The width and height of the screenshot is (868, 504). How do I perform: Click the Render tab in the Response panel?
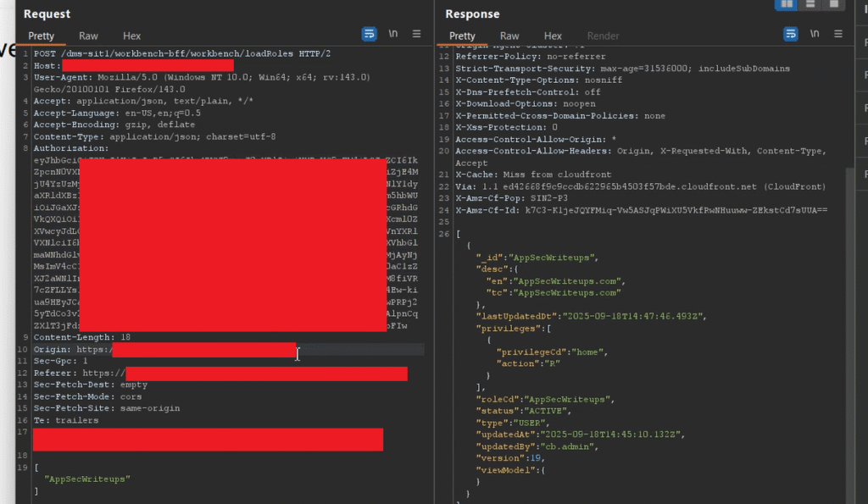pyautogui.click(x=603, y=36)
